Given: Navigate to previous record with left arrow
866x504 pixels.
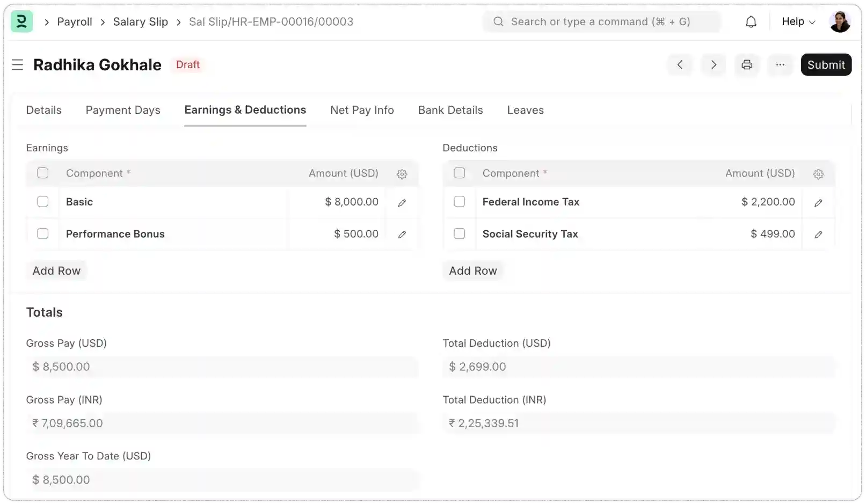Looking at the screenshot, I should tap(680, 64).
